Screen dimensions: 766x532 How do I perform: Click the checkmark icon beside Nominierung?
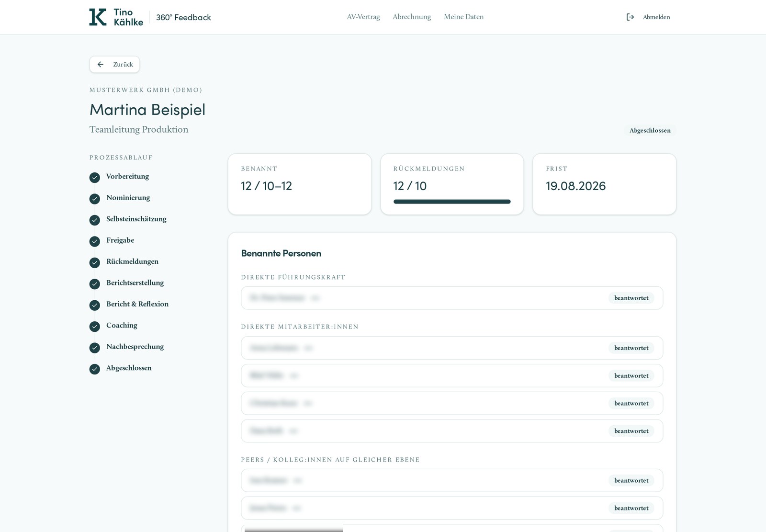[95, 199]
